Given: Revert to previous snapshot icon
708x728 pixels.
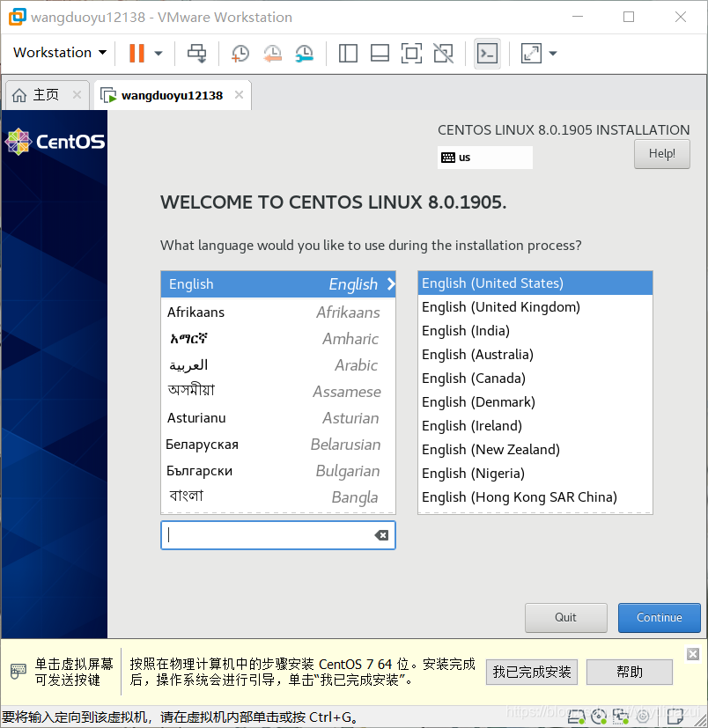Looking at the screenshot, I should (x=272, y=54).
